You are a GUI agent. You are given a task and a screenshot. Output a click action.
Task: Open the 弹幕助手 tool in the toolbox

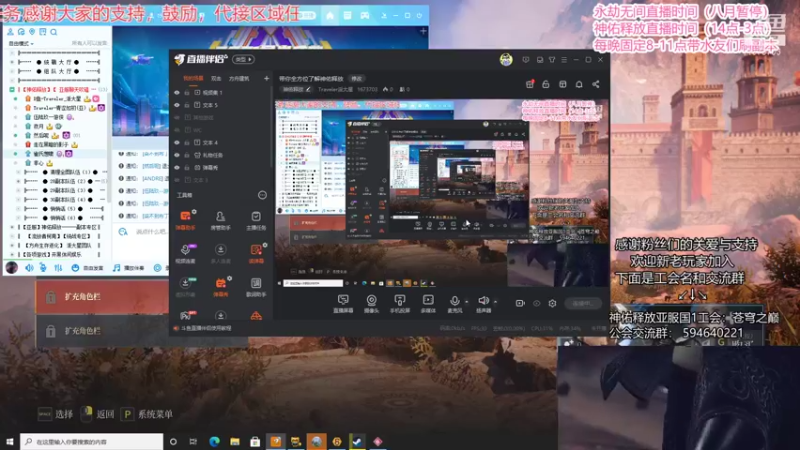click(x=186, y=220)
